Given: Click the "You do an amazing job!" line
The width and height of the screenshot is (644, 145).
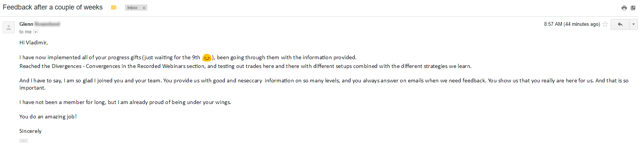Looking at the screenshot, I should (x=48, y=117).
